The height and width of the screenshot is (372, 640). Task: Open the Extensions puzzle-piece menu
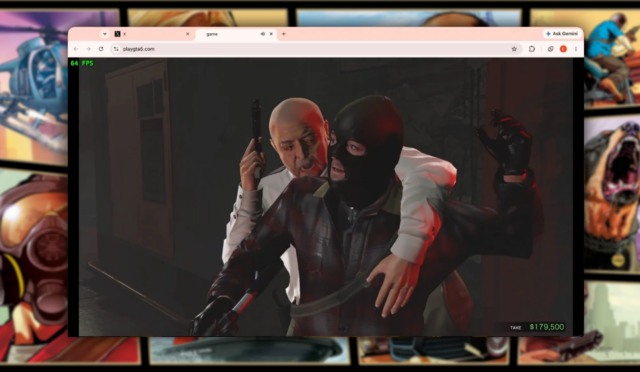tap(531, 49)
